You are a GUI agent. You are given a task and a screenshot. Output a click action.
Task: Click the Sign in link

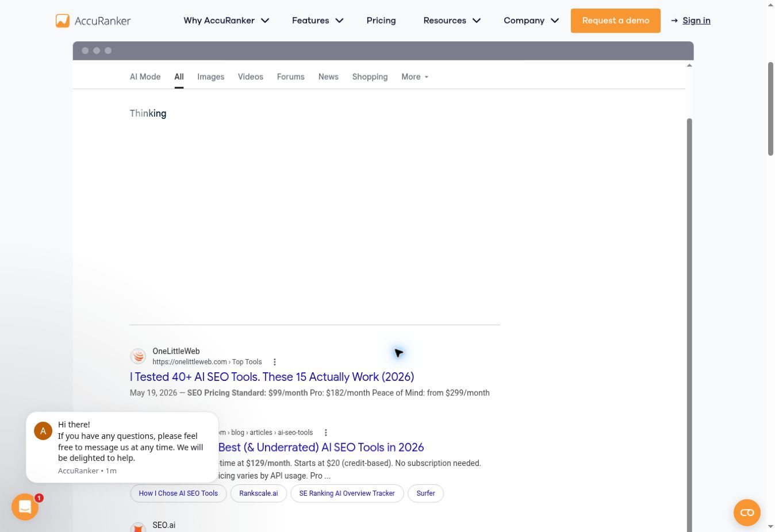(696, 21)
